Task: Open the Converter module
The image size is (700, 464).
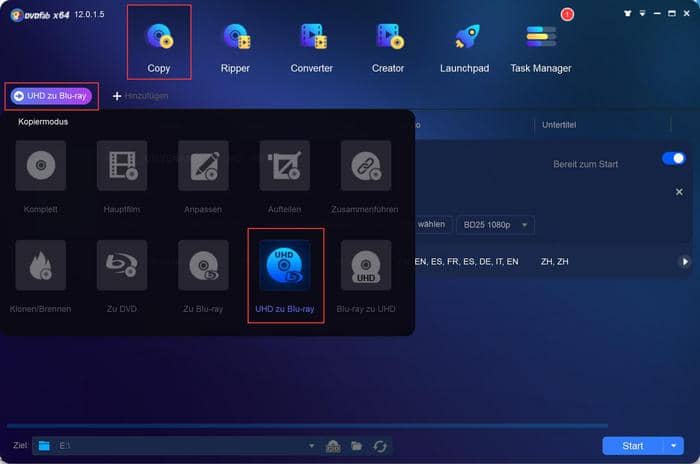Action: point(312,48)
